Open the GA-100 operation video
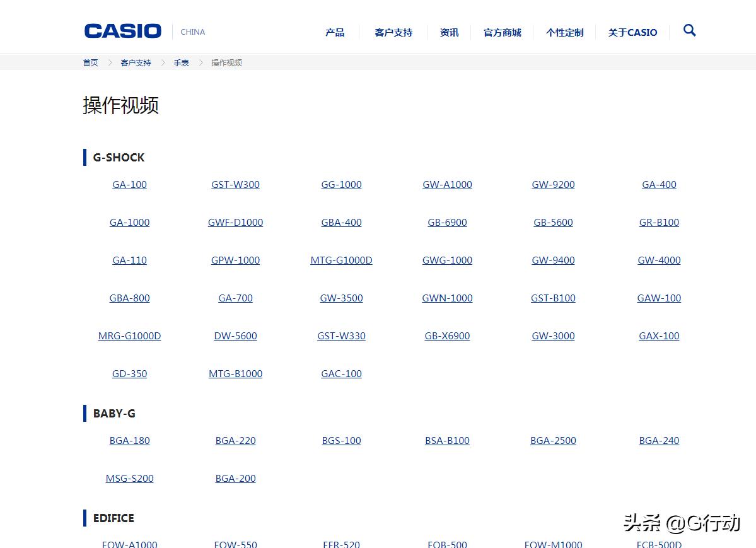This screenshot has width=756, height=548. click(x=129, y=184)
